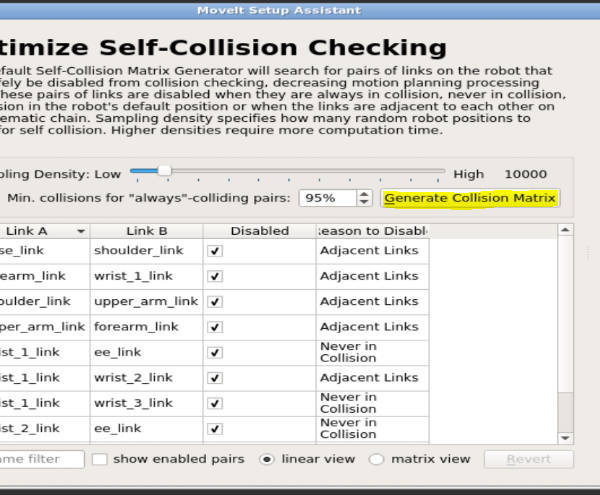The width and height of the screenshot is (600, 495).
Task: Select the wrist_3_link cell in Link B
Action: (147, 403)
